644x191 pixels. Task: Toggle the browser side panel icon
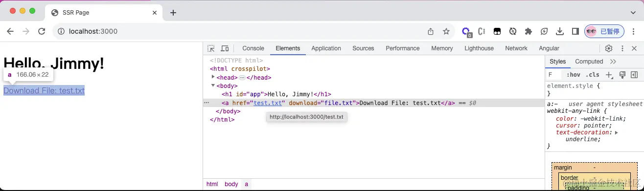575,31
